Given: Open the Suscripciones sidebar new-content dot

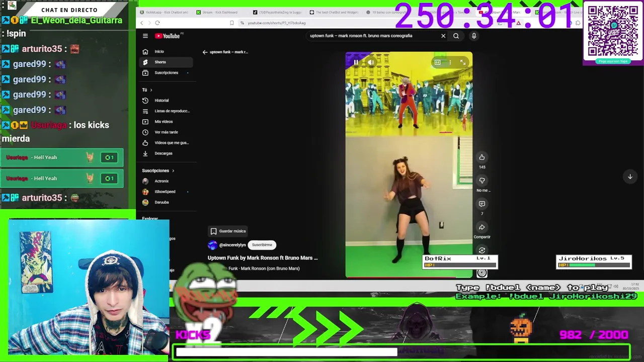Looking at the screenshot, I should [x=188, y=73].
